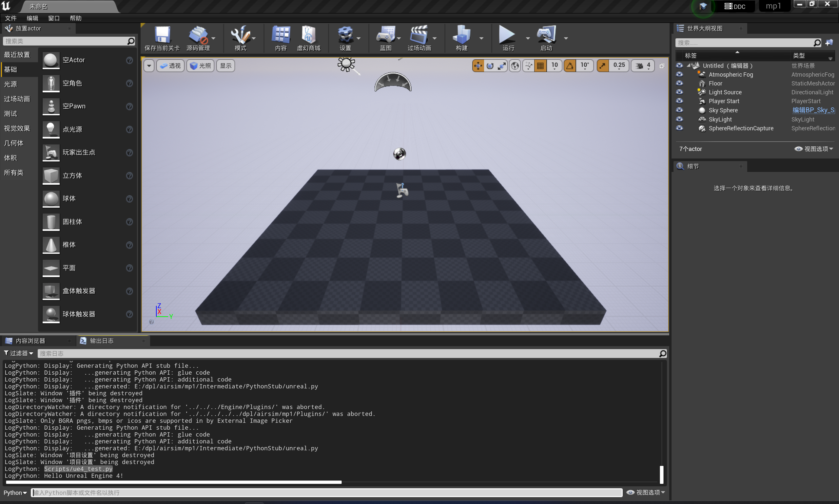
Task: Click the Lit view mode button
Action: click(x=201, y=65)
